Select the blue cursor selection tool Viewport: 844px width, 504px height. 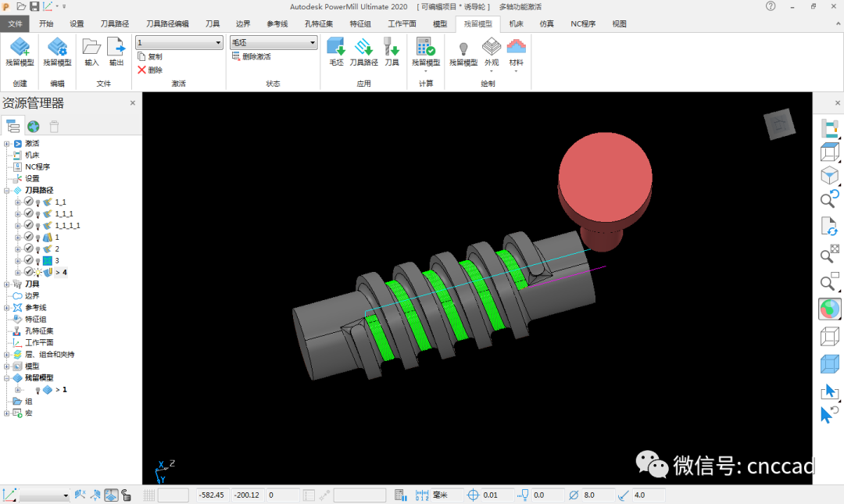829,391
